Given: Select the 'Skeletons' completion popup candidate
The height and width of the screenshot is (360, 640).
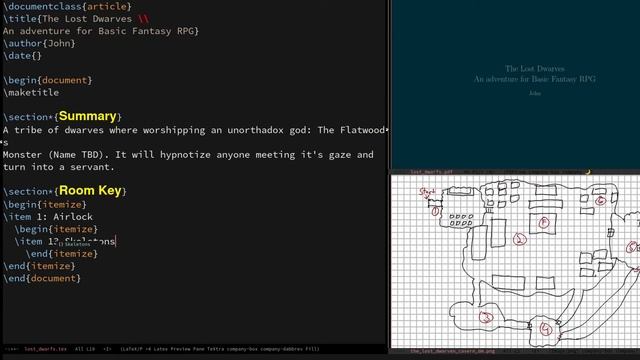Looking at the screenshot, I should click(75, 244).
